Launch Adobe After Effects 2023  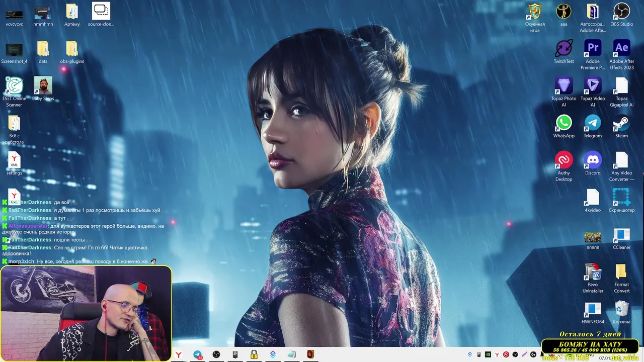[622, 55]
